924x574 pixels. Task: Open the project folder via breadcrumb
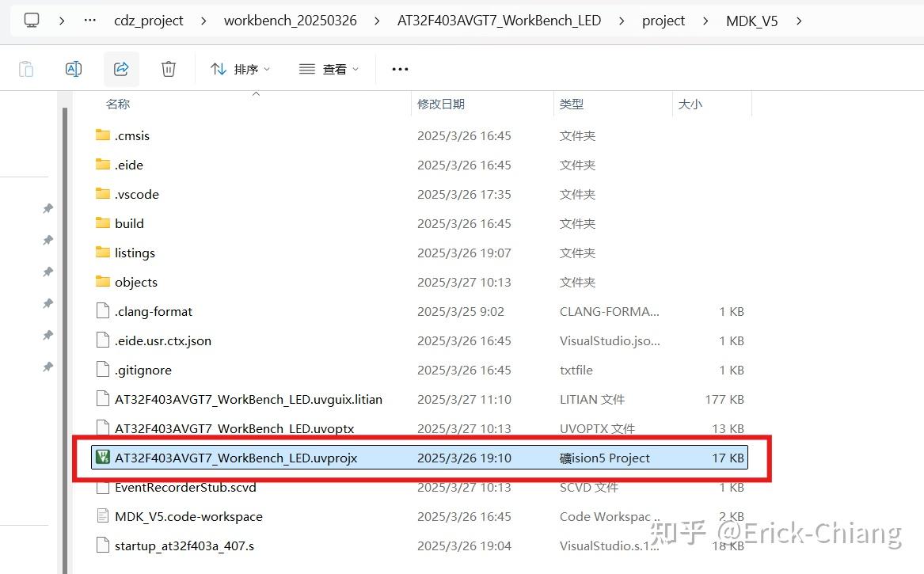point(664,20)
